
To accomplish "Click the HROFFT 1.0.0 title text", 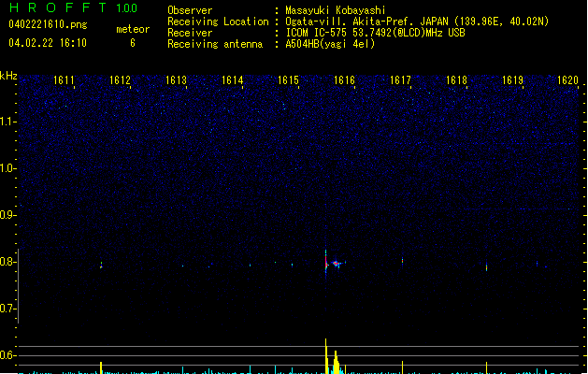I will click(x=74, y=7).
